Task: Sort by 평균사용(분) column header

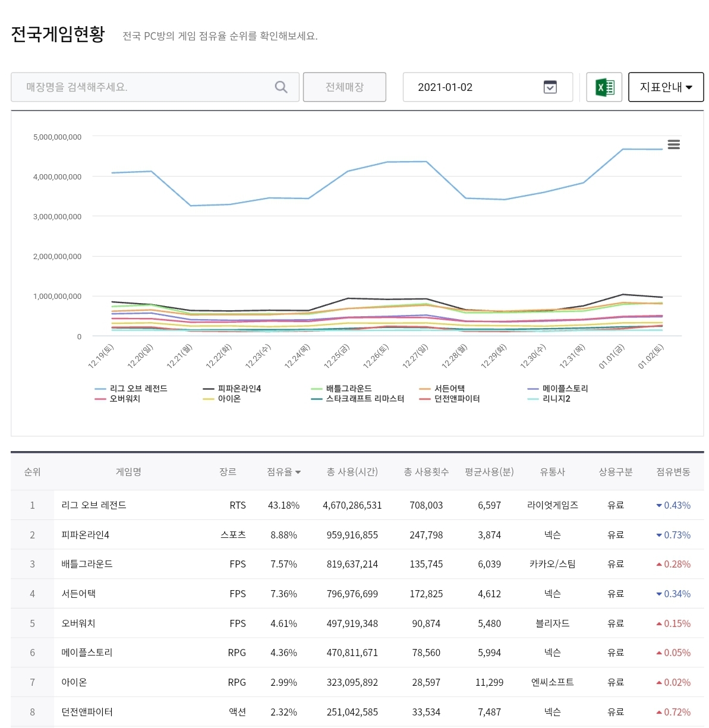Action: coord(489,472)
